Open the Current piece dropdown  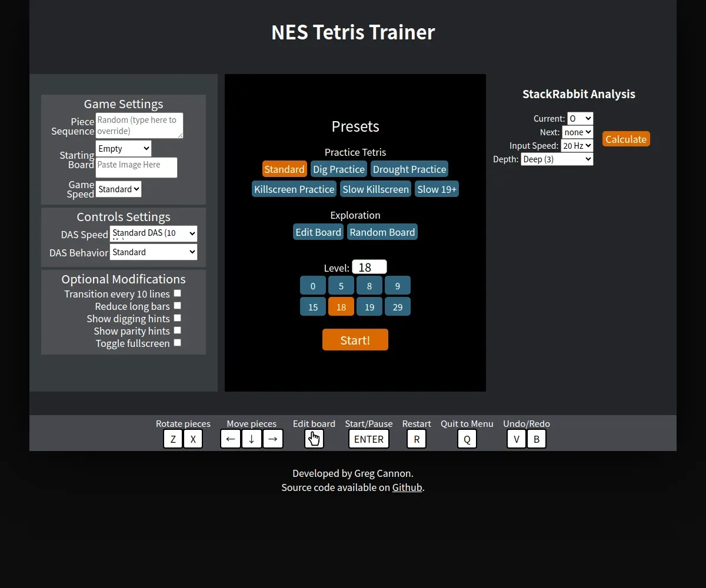580,119
